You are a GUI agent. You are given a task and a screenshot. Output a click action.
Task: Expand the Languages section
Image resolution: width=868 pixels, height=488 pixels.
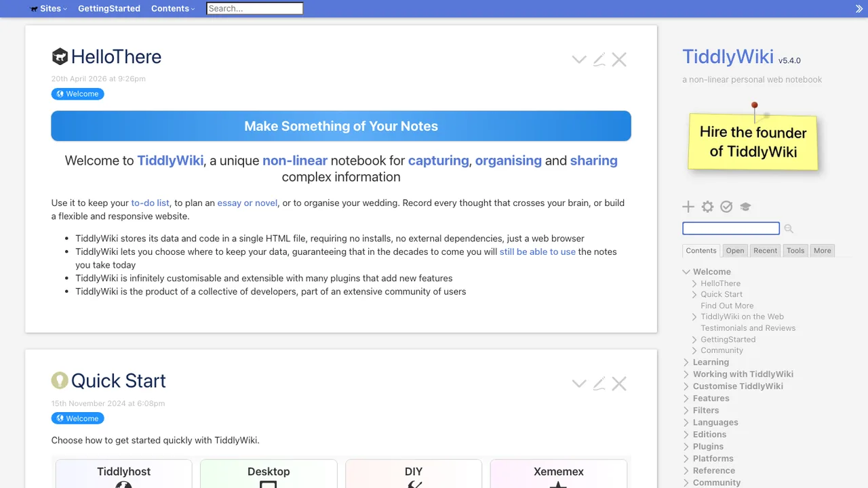pos(686,422)
